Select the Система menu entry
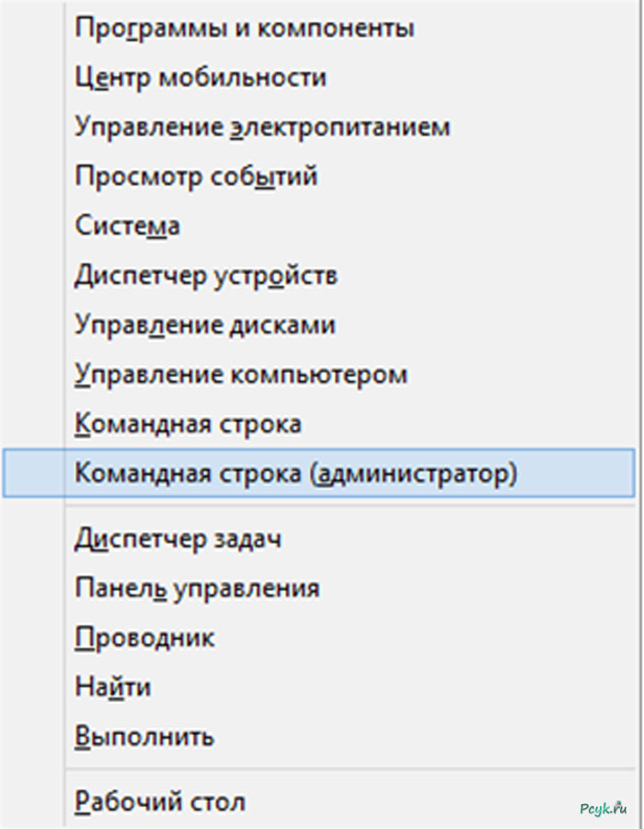 point(129,225)
